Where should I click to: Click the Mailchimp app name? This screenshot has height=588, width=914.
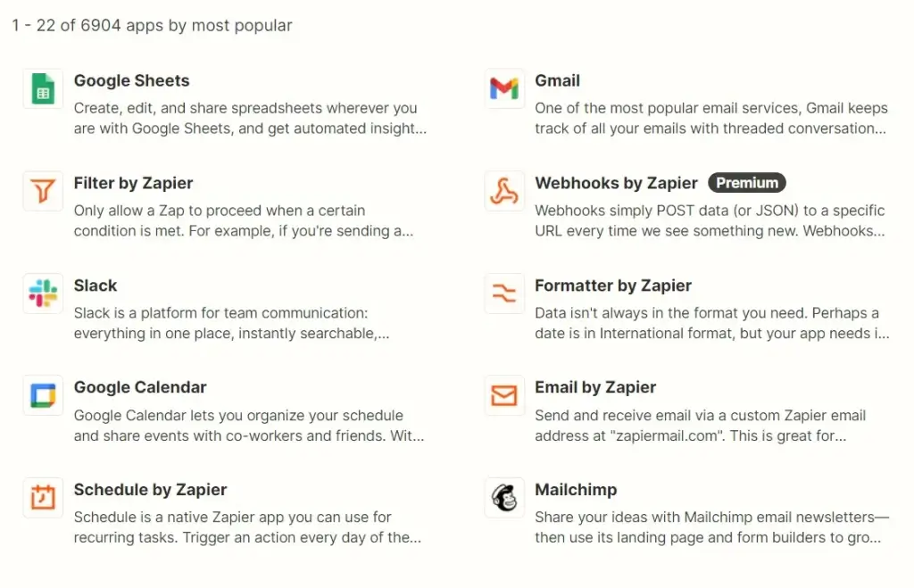pyautogui.click(x=576, y=489)
